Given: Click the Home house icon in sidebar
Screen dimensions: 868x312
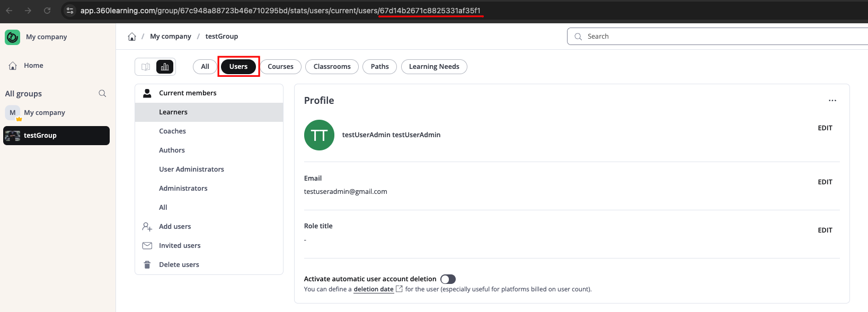Looking at the screenshot, I should [x=13, y=66].
